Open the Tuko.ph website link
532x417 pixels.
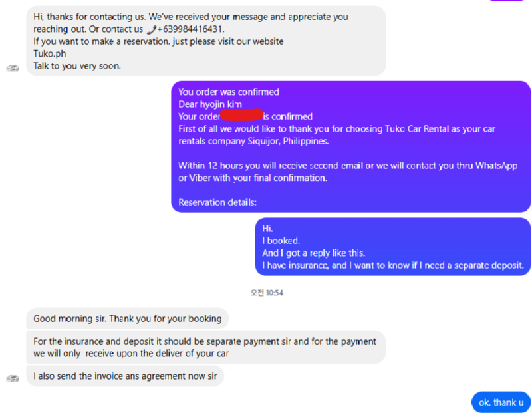(49, 54)
